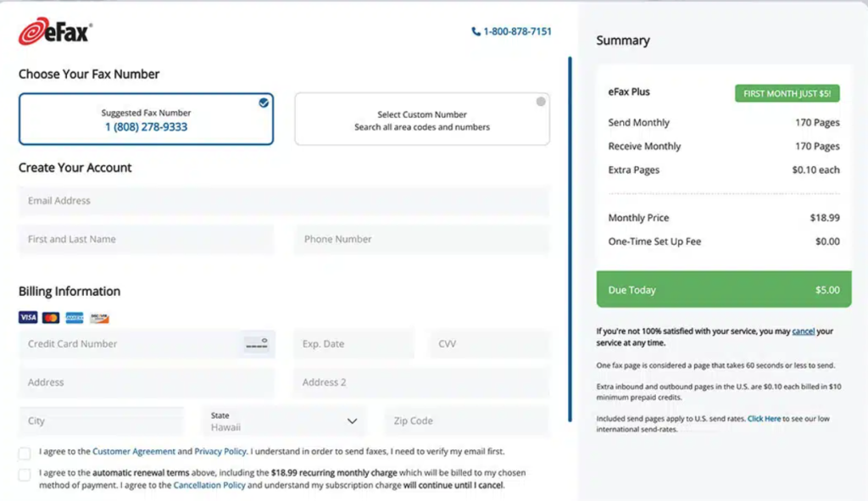Check the automatic renewal terms checkbox
The image size is (868, 501).
[x=25, y=474]
